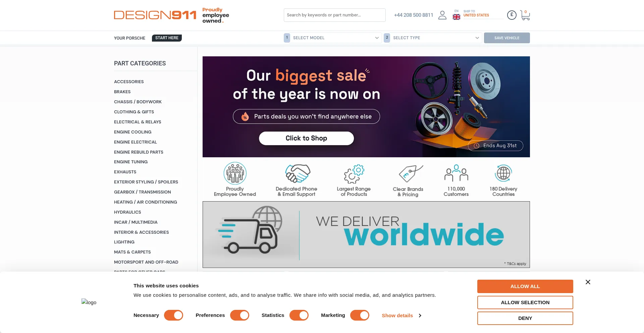This screenshot has height=333, width=644.
Task: Open the Interior & Accessories category
Action: pos(142,232)
